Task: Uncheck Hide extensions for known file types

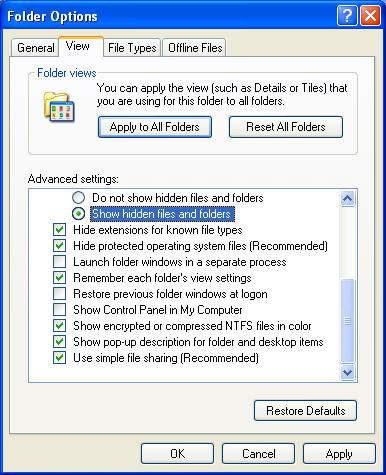Action: point(59,230)
